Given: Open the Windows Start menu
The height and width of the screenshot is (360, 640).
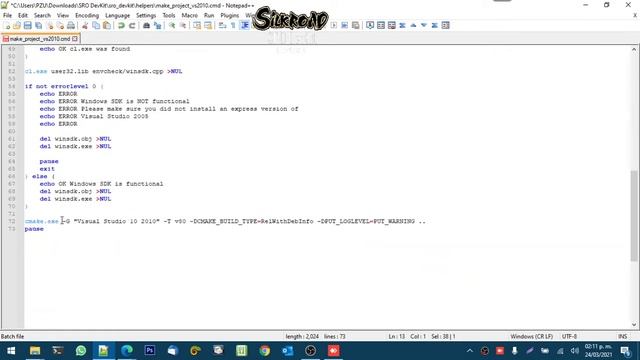Looking at the screenshot, I should tap(11, 351).
